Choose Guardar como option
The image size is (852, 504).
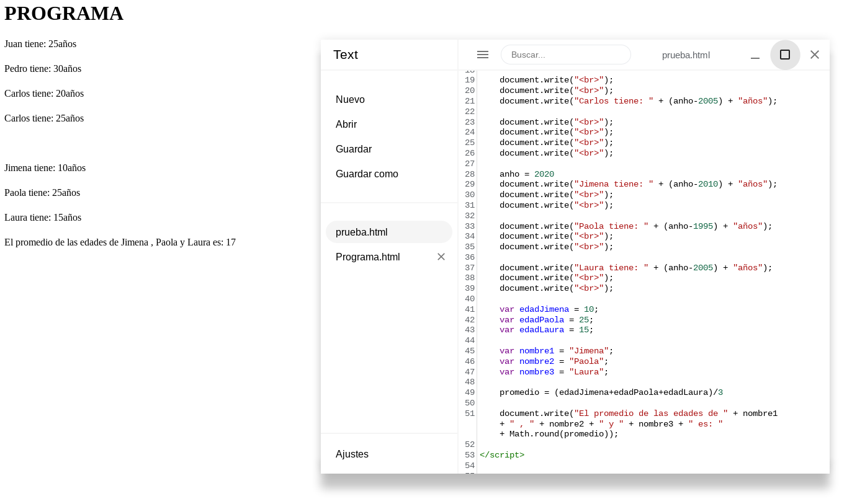[x=367, y=174]
